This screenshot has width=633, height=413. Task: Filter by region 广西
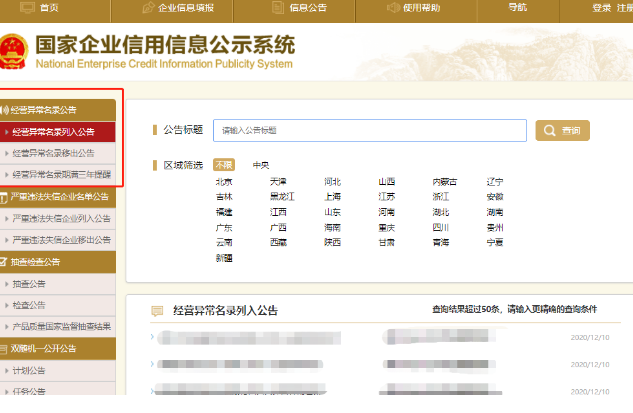pyautogui.click(x=278, y=228)
